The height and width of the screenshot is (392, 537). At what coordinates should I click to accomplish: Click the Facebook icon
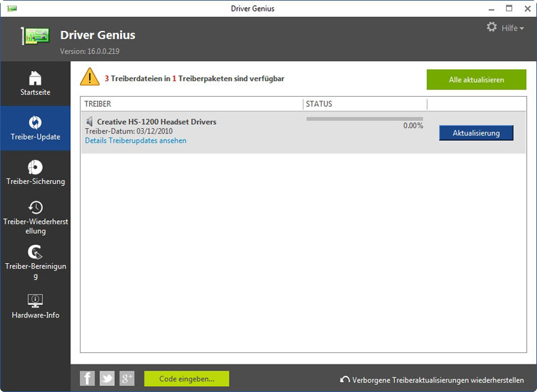pyautogui.click(x=87, y=379)
